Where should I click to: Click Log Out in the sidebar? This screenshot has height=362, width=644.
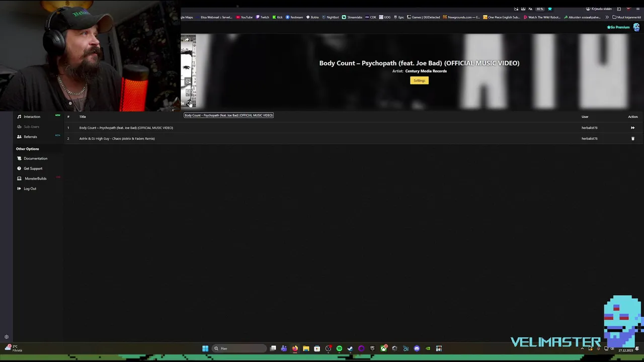30,189
